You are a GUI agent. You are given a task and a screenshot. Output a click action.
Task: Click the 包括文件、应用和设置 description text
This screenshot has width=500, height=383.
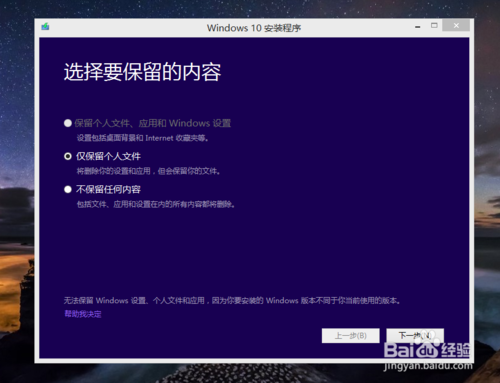(x=156, y=204)
